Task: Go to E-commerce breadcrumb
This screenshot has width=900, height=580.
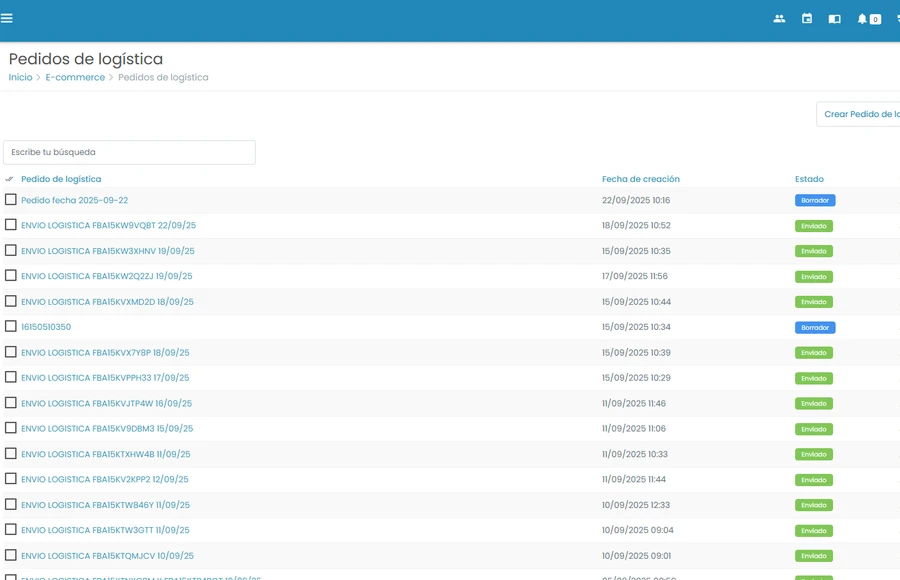Action: (75, 78)
